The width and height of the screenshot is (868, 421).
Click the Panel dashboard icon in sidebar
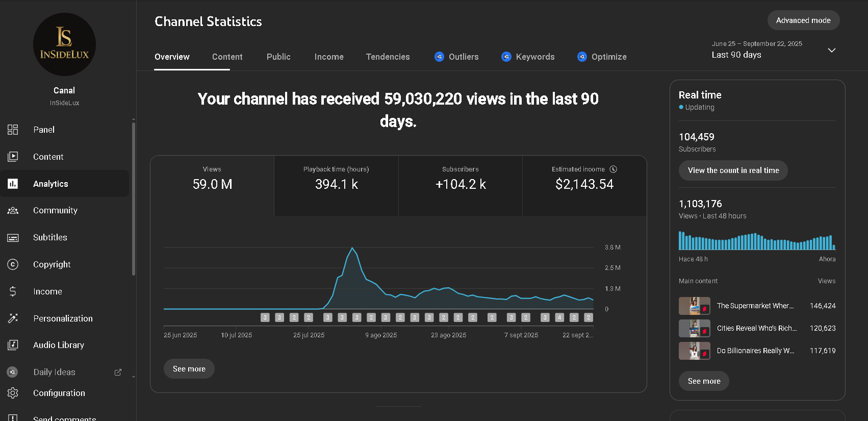13,130
